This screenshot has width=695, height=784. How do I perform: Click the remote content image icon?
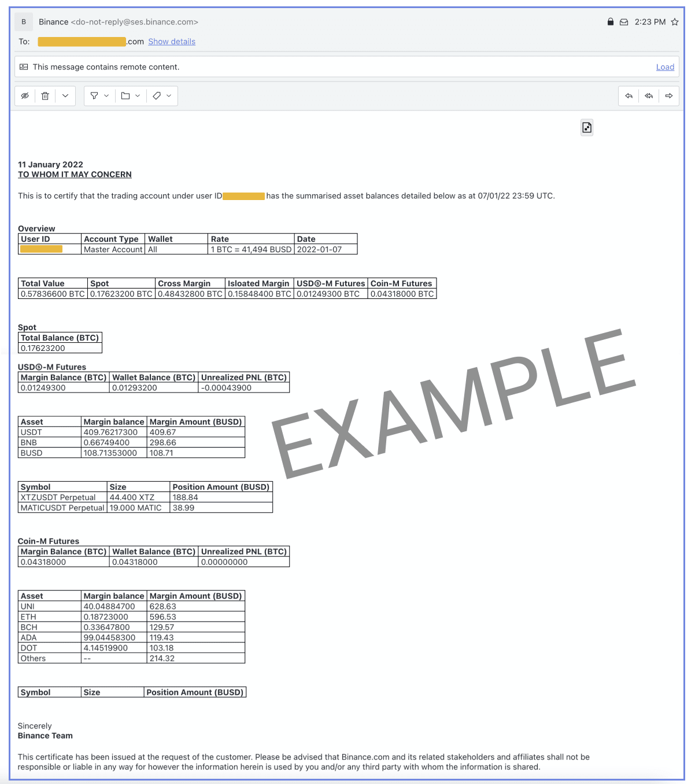click(x=24, y=67)
